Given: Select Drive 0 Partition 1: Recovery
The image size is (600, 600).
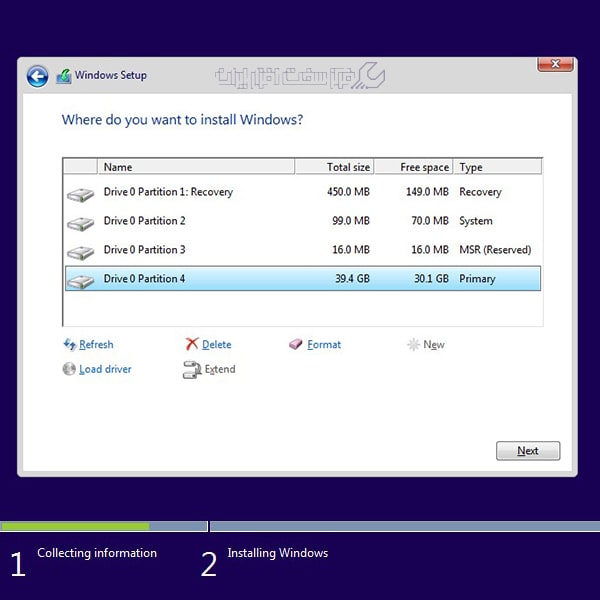Looking at the screenshot, I should (x=303, y=192).
